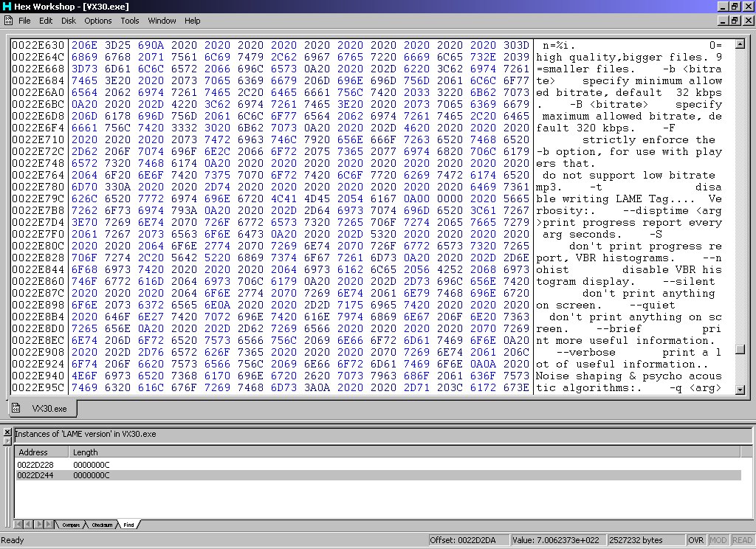Click the offset label 0022E844
Image resolution: width=756 pixels, height=549 pixels.
pos(38,269)
